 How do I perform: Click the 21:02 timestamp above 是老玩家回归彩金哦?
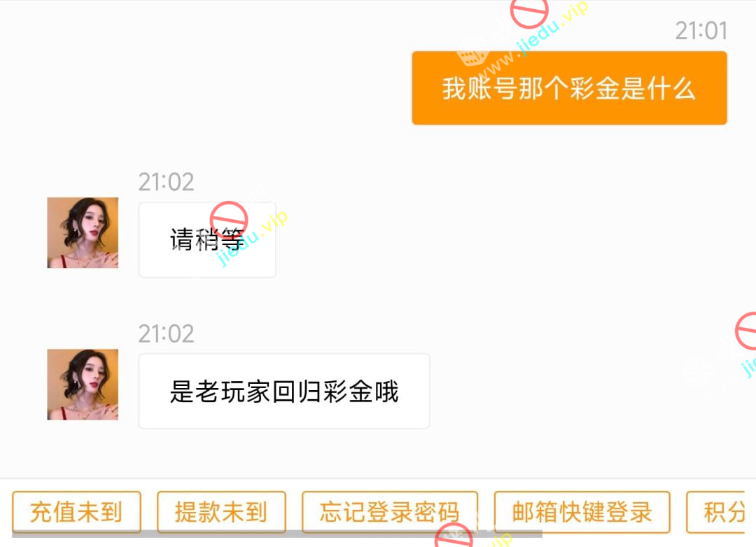point(167,333)
